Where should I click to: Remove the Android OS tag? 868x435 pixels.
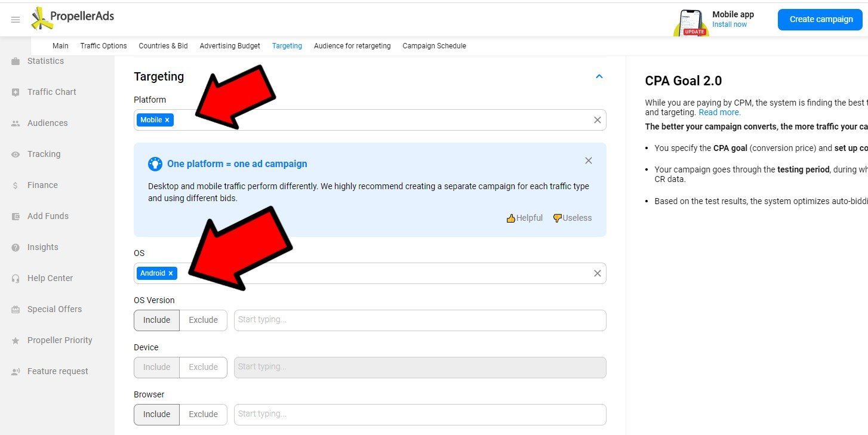(x=171, y=273)
